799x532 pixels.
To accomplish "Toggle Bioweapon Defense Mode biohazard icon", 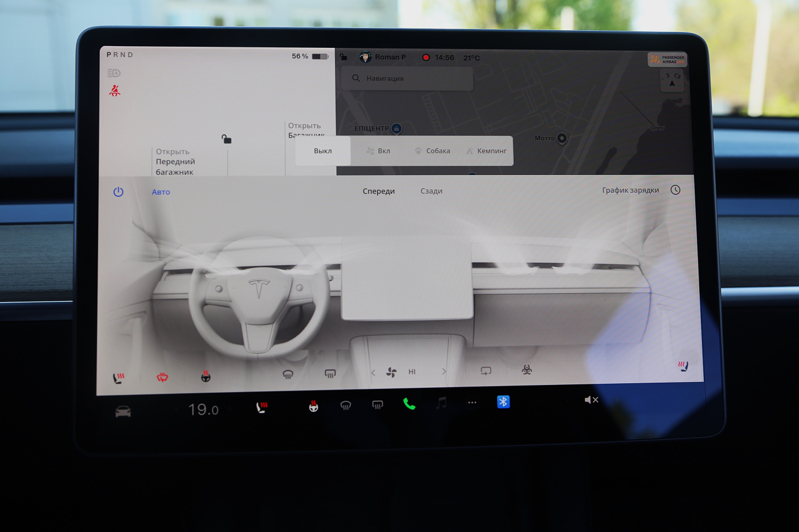I will click(x=527, y=369).
